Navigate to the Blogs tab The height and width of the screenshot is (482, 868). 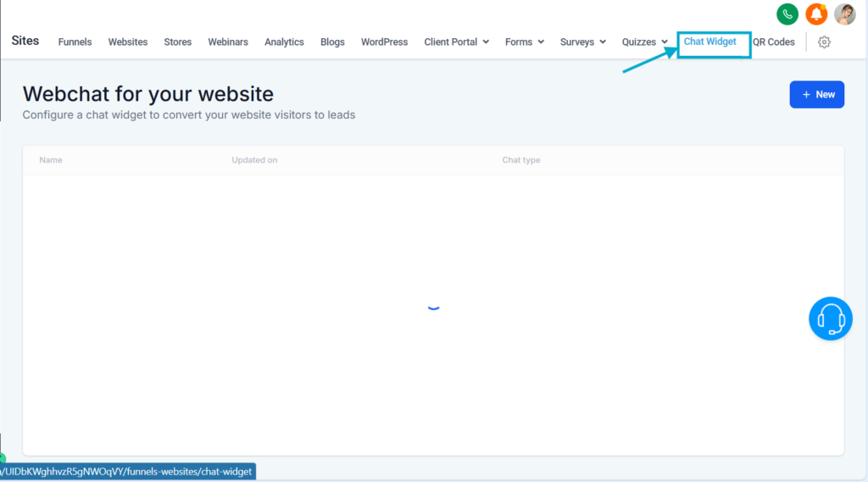(332, 42)
